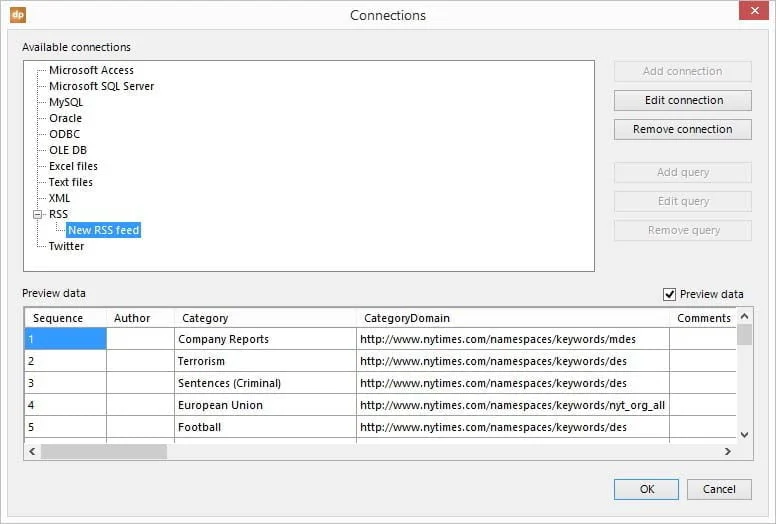Click the Edit query button
776x524 pixels.
682,201
